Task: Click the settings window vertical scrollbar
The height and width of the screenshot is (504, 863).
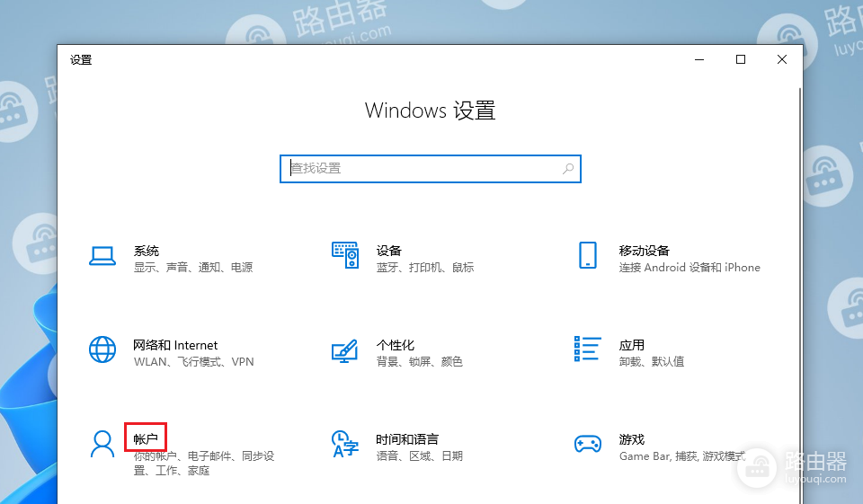Action: tap(800, 296)
